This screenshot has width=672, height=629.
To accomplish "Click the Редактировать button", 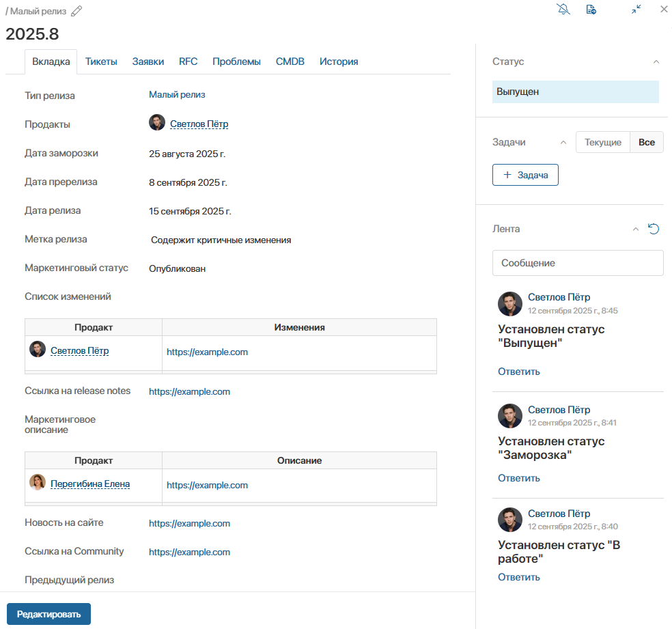I will point(49,614).
